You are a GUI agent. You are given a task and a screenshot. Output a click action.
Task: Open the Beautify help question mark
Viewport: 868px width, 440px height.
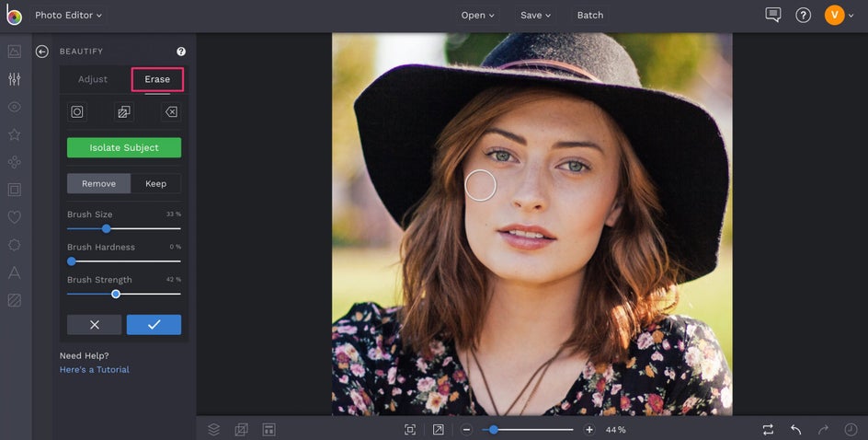[181, 52]
